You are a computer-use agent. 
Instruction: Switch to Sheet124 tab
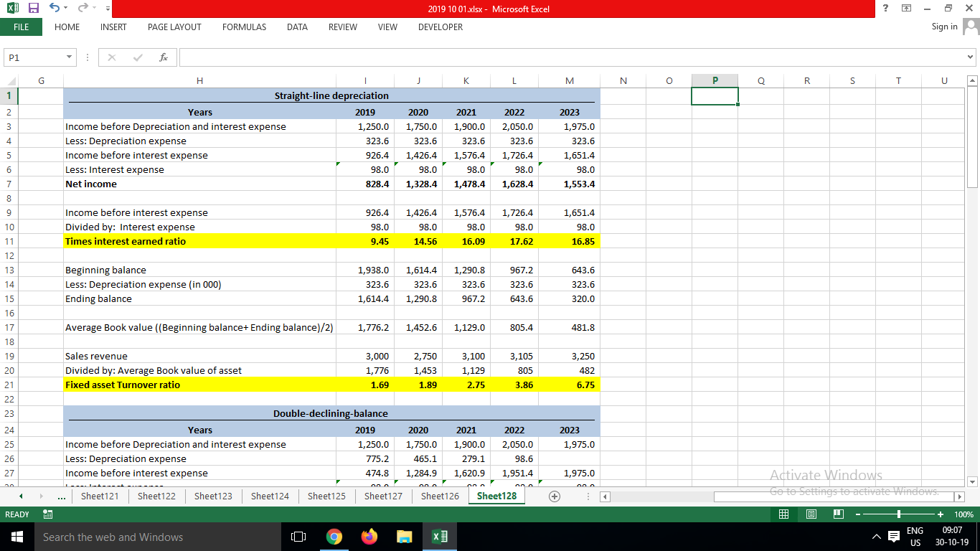coord(270,496)
